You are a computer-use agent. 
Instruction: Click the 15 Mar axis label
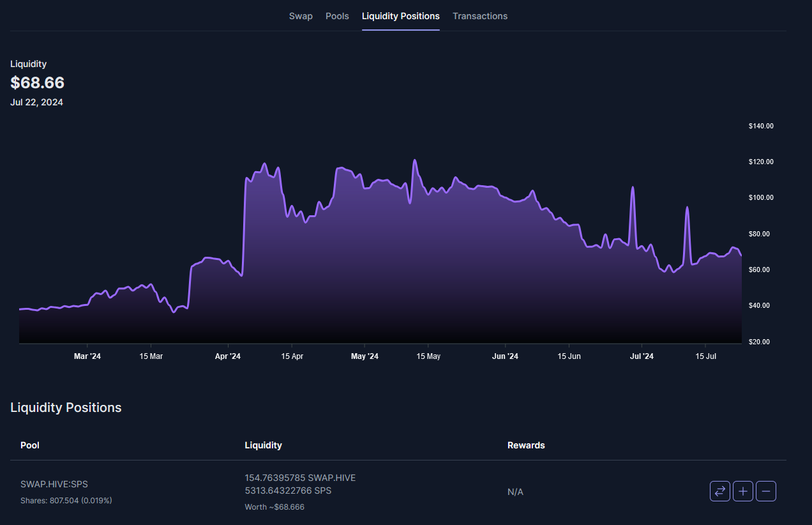(151, 356)
